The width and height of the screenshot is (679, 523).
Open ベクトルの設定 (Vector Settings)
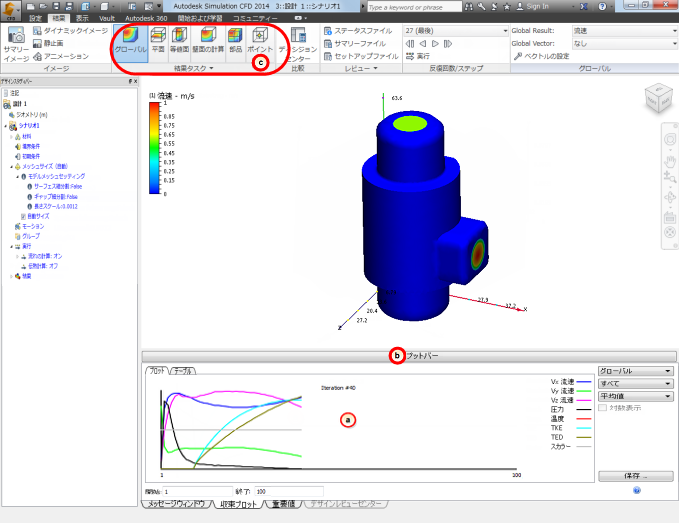tap(541, 56)
